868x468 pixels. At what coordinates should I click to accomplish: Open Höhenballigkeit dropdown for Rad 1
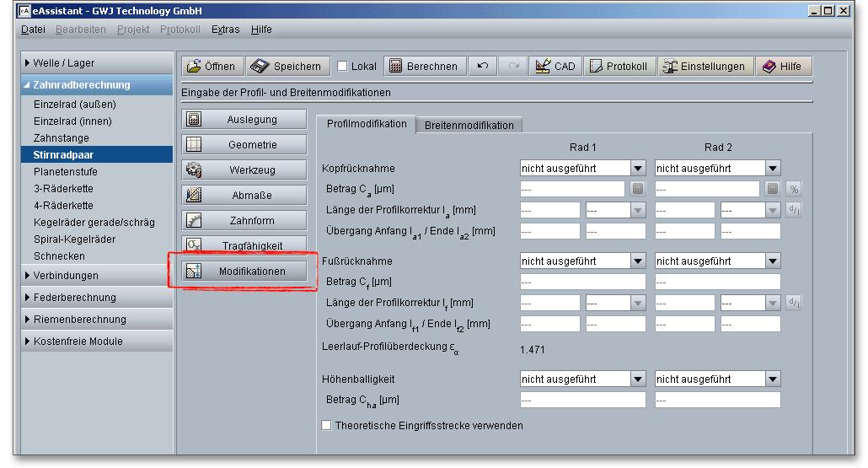[x=638, y=379]
